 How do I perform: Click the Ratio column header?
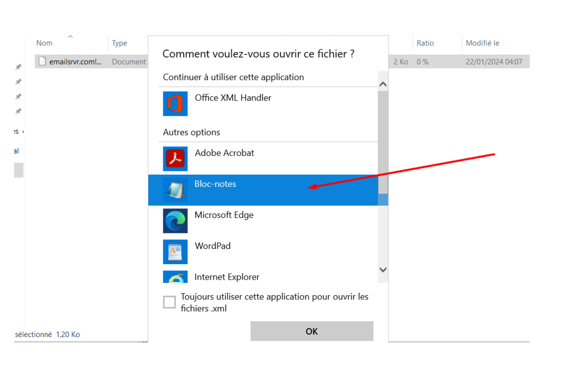(425, 43)
